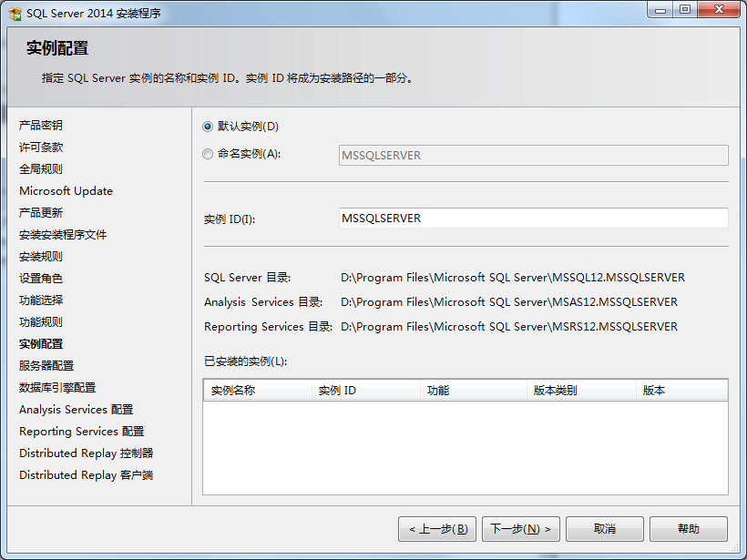
Task: Click the Microsoft Update step
Action: [67, 191]
